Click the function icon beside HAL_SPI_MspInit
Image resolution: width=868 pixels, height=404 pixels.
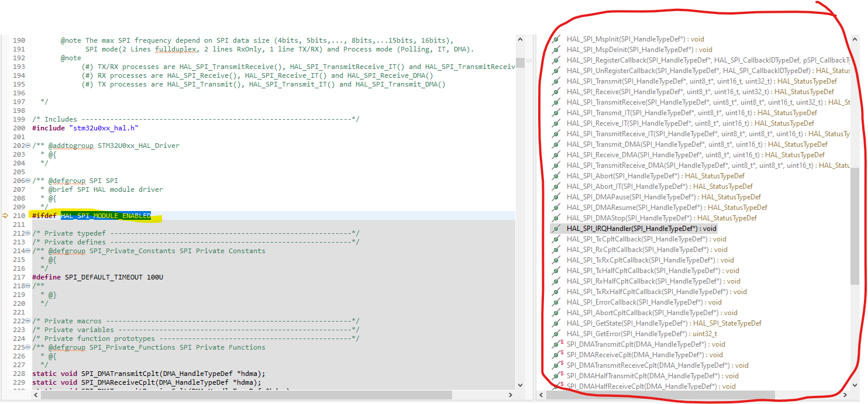pyautogui.click(x=557, y=39)
